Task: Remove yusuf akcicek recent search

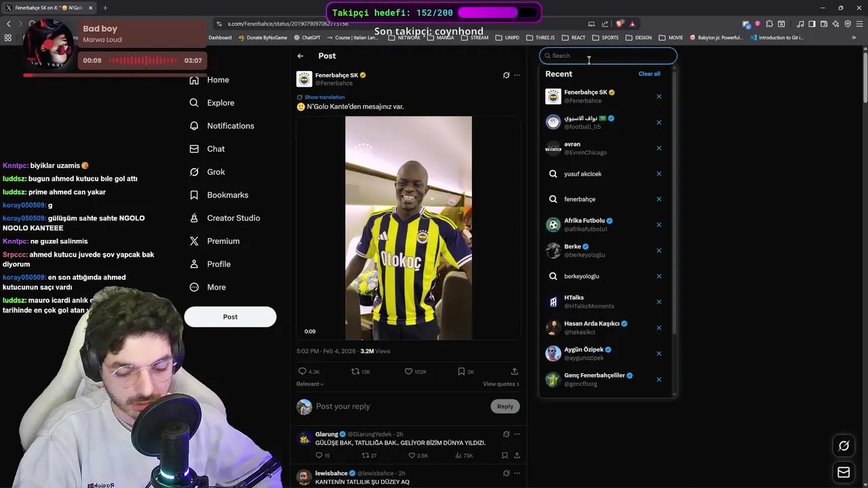Action: (x=658, y=174)
